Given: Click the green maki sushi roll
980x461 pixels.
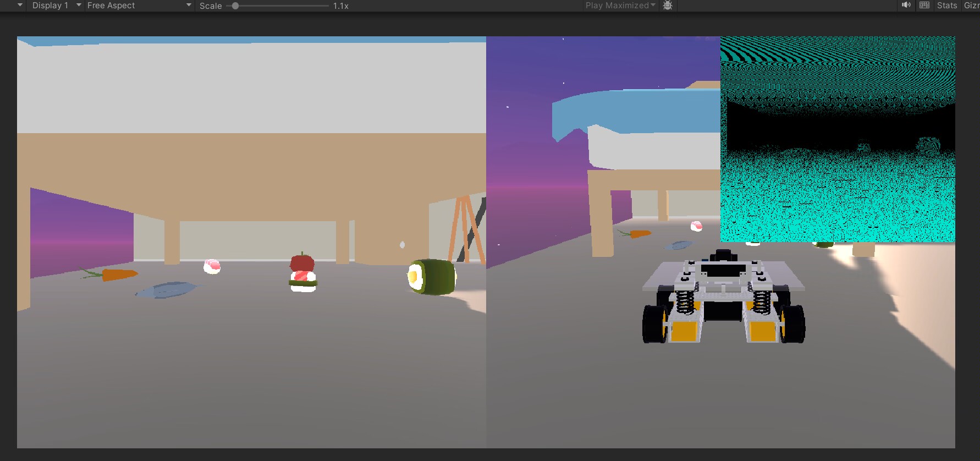Looking at the screenshot, I should (x=432, y=277).
